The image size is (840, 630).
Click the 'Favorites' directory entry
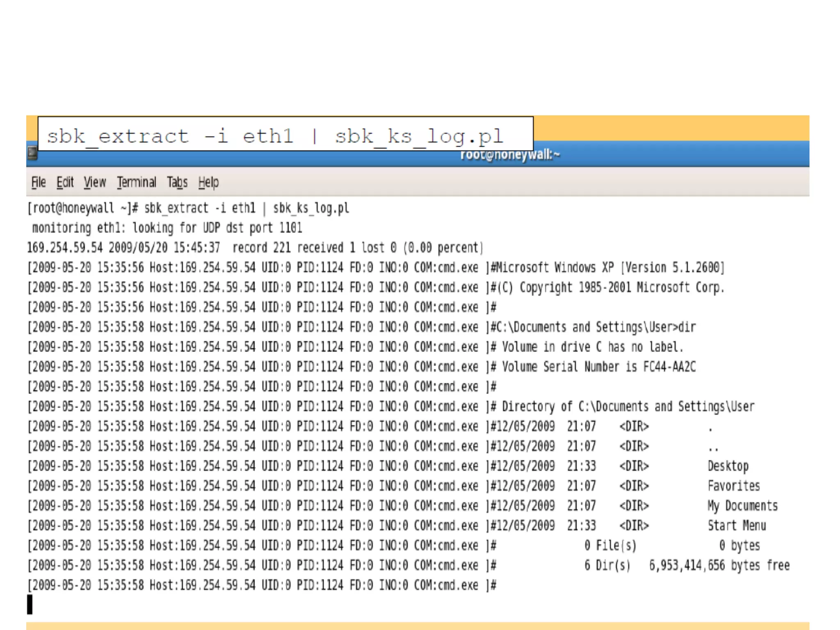tap(734, 486)
